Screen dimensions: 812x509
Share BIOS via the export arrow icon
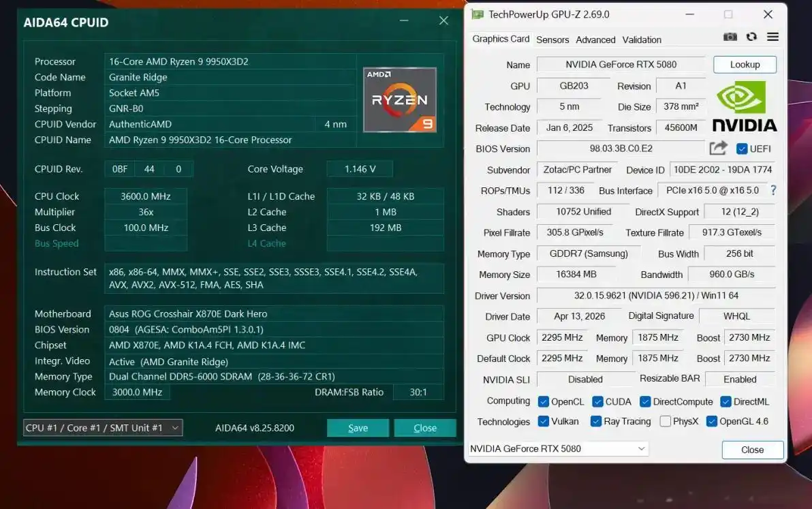pyautogui.click(x=718, y=148)
